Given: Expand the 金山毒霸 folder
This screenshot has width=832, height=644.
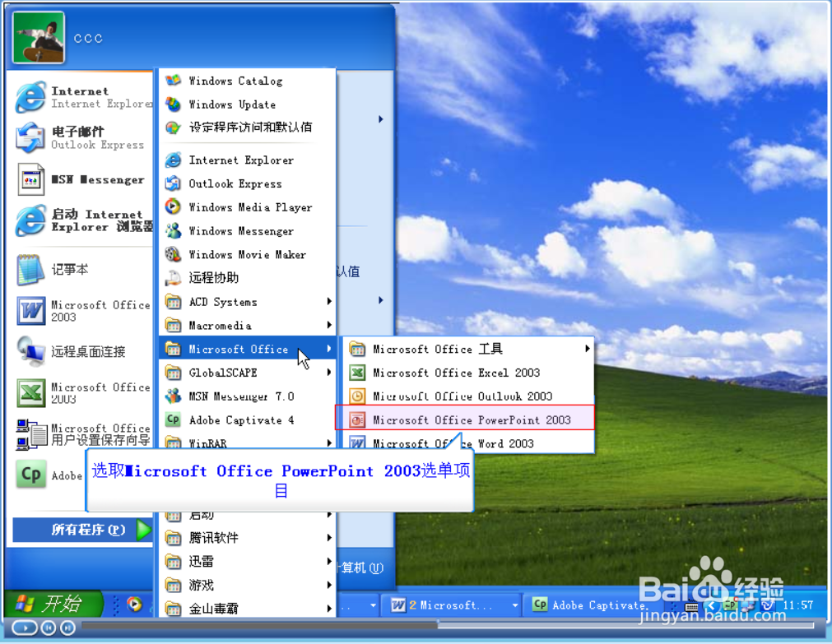Looking at the screenshot, I should coord(247,608).
